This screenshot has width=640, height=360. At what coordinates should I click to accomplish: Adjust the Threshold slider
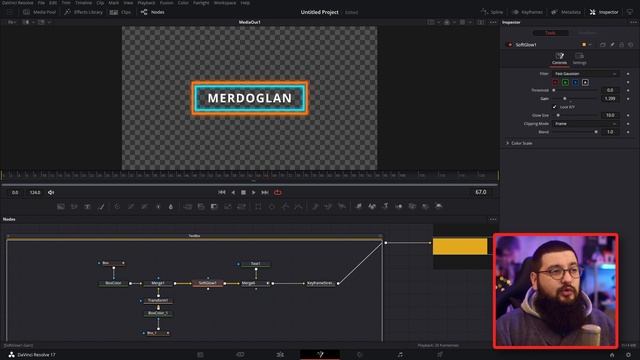(575, 90)
